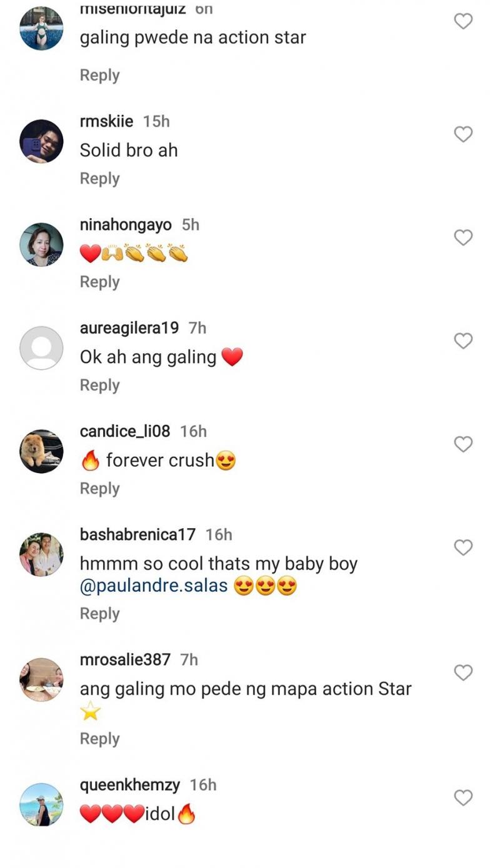The height and width of the screenshot is (868, 500).
Task: Like ninahongayo's emoji comment
Action: (x=463, y=237)
